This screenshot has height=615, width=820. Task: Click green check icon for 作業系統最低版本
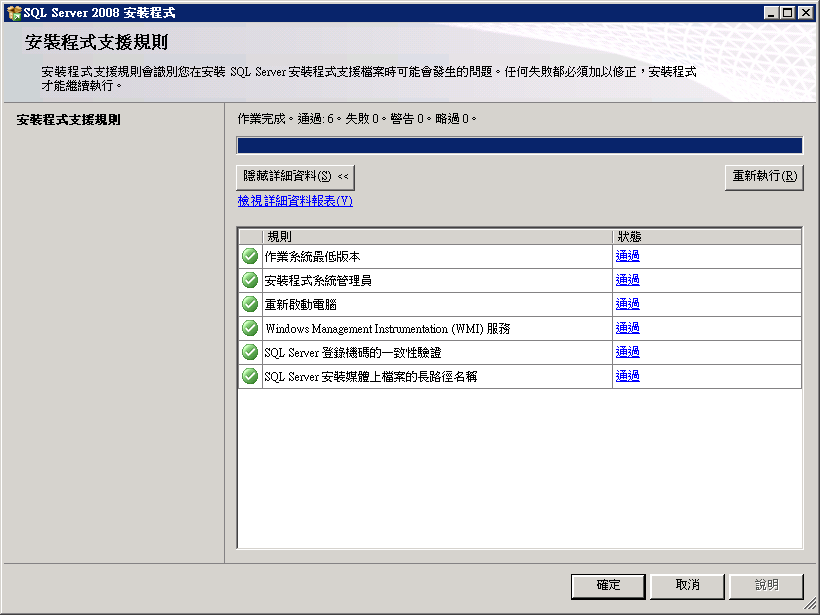point(250,256)
